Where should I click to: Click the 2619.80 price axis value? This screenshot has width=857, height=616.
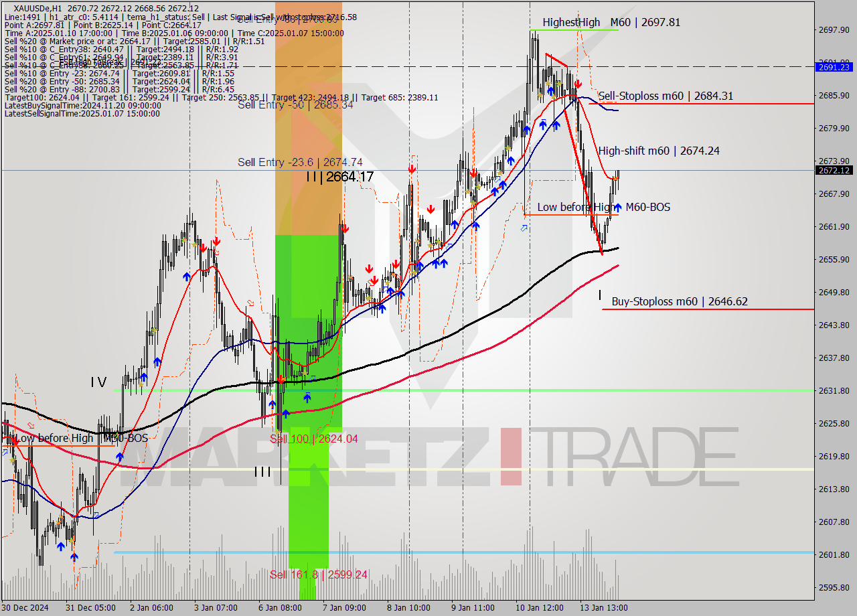click(x=834, y=456)
